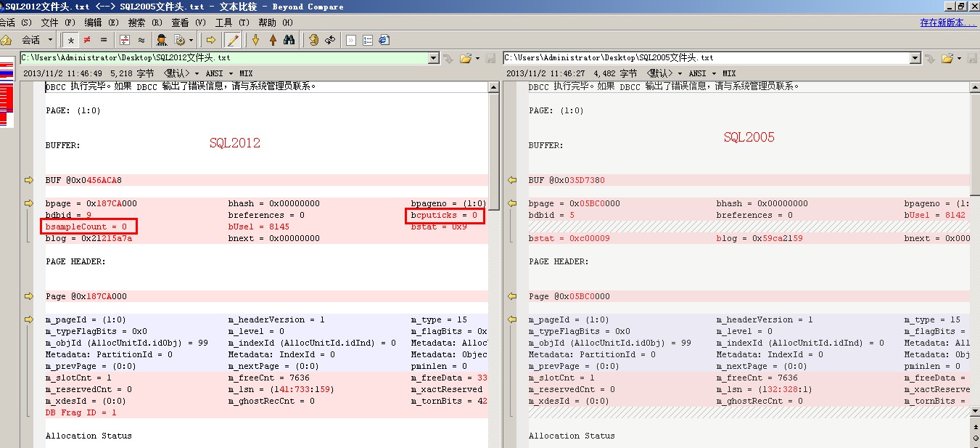Click the 会话 toolbar button
980x448 pixels.
[x=31, y=40]
